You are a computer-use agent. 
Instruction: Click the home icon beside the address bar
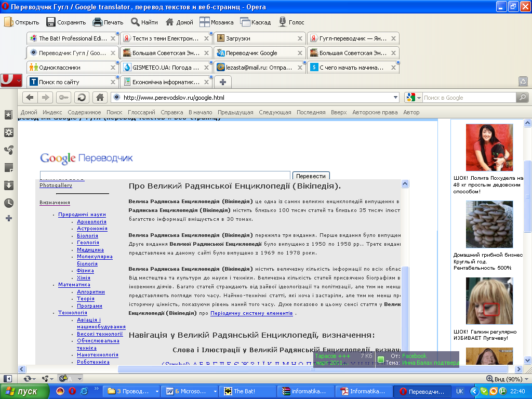(x=100, y=98)
